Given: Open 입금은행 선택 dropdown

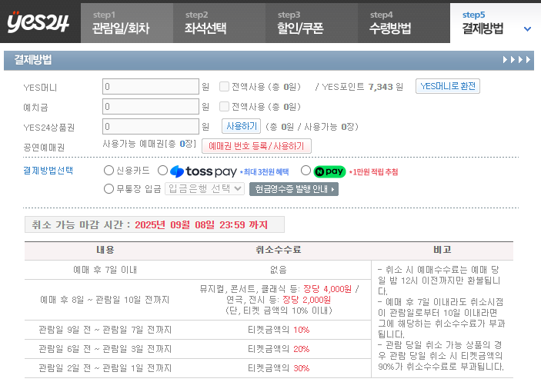Looking at the screenshot, I should click(205, 189).
